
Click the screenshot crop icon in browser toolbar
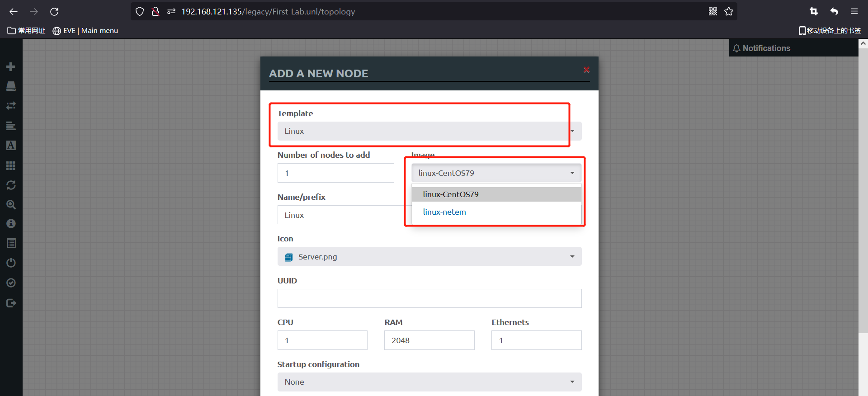814,12
